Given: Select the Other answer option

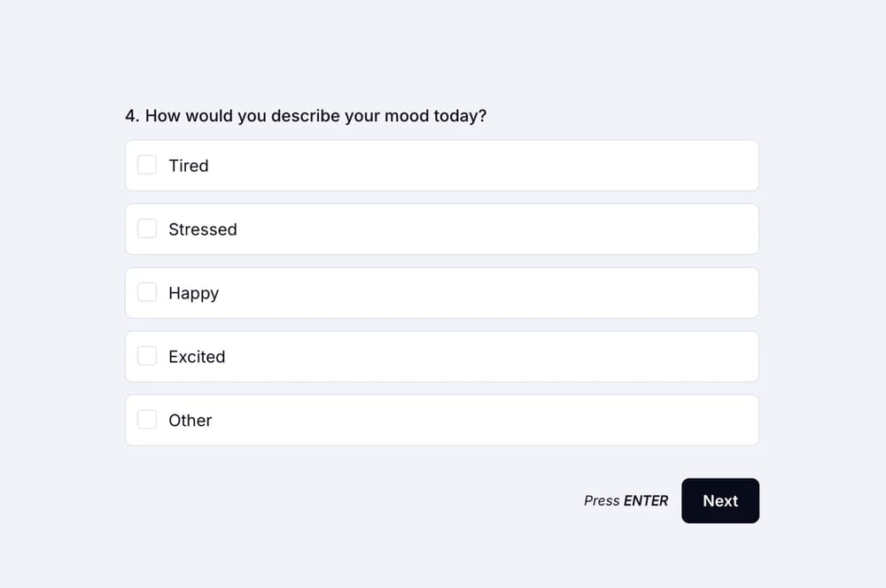Looking at the screenshot, I should 441,420.
